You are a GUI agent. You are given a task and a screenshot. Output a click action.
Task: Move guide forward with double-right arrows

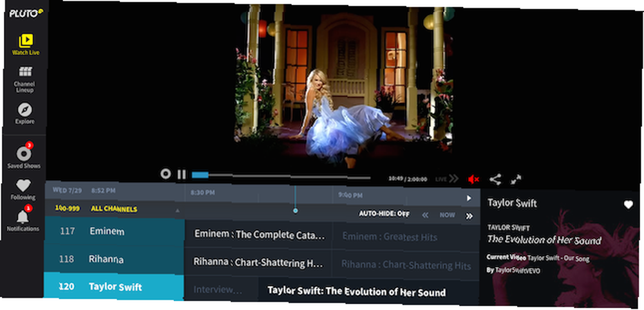pyautogui.click(x=469, y=216)
